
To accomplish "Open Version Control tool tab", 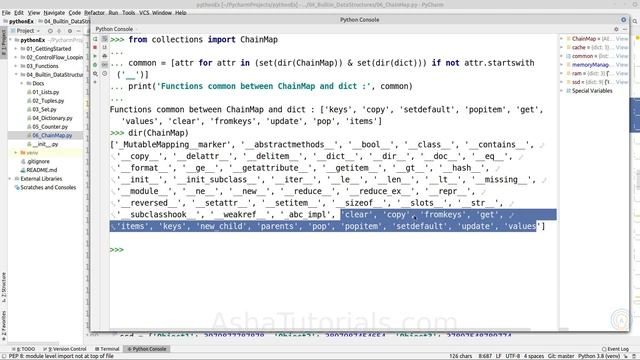I will pyautogui.click(x=64, y=349).
